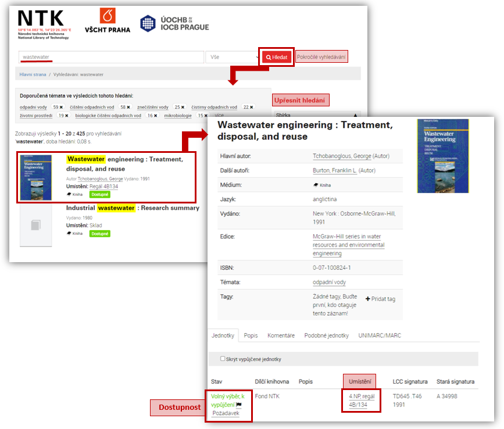Click the x beside count 16
The width and height of the screenshot is (504, 429).
[156, 116]
